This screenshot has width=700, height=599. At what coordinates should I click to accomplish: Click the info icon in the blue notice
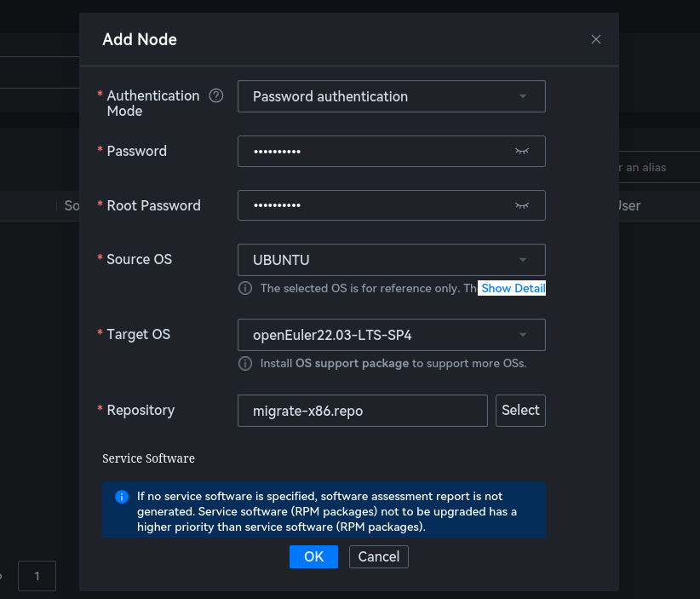[x=121, y=496]
